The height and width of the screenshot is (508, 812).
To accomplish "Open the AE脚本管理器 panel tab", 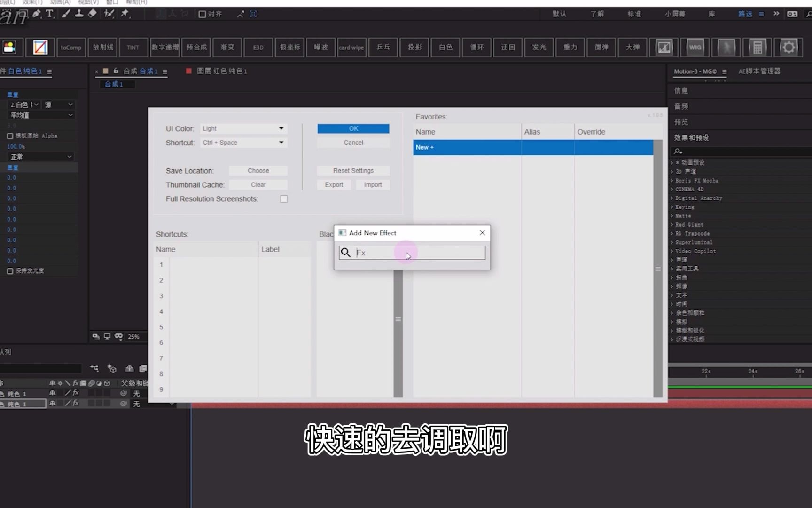I will pos(759,71).
